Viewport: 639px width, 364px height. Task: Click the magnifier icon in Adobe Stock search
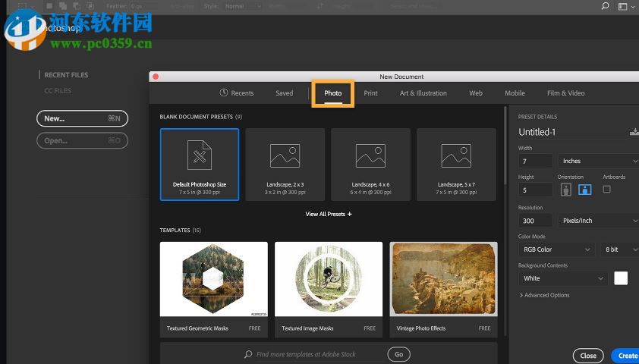pos(248,354)
